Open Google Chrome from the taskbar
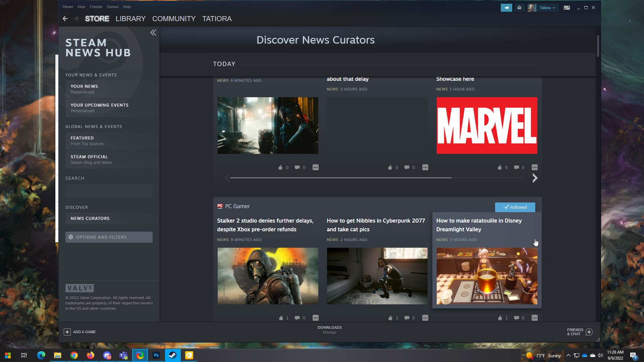The image size is (644, 362). [74, 355]
